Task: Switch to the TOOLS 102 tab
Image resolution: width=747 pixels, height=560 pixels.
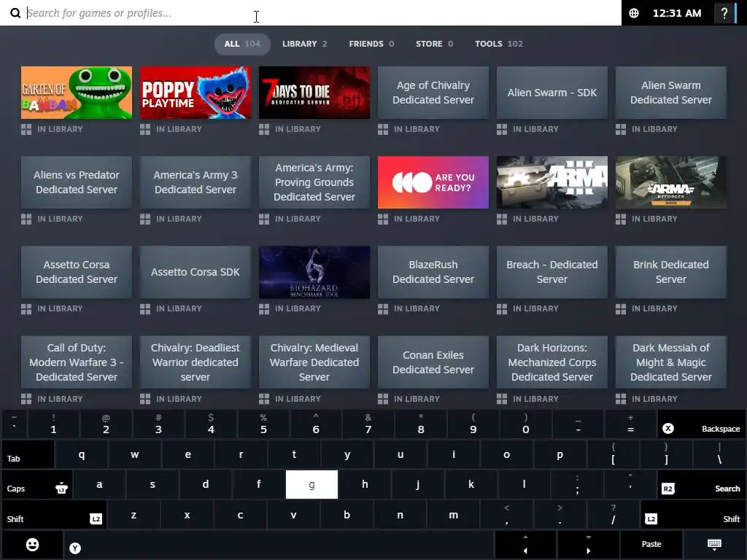Action: [x=498, y=44]
